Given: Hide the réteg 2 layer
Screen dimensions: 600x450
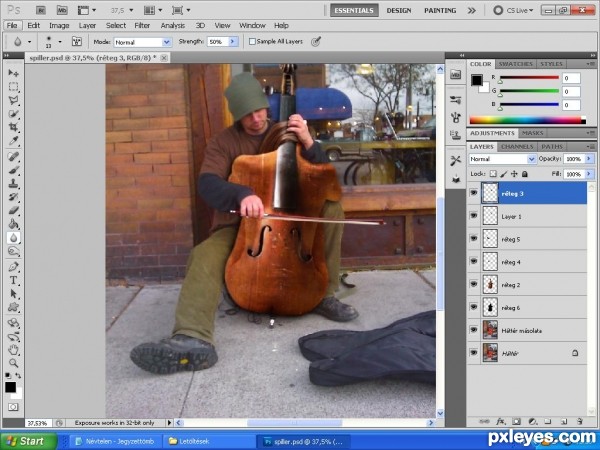Looking at the screenshot, I should click(474, 284).
